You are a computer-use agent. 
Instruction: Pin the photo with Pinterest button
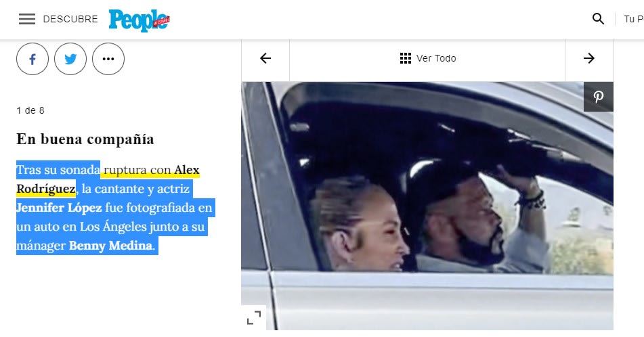click(x=599, y=97)
